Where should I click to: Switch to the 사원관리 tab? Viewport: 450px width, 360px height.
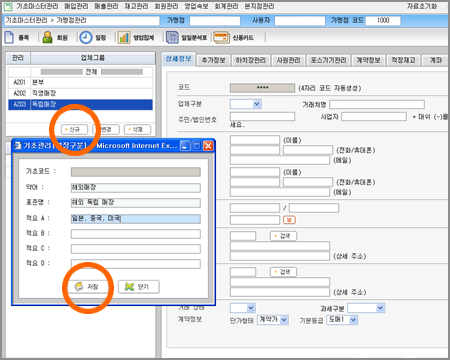(x=288, y=60)
